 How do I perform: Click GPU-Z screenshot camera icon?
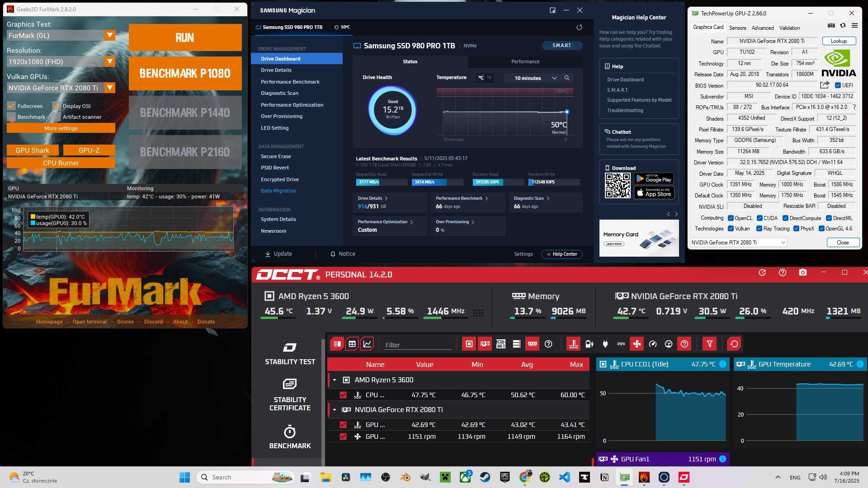[x=831, y=26]
